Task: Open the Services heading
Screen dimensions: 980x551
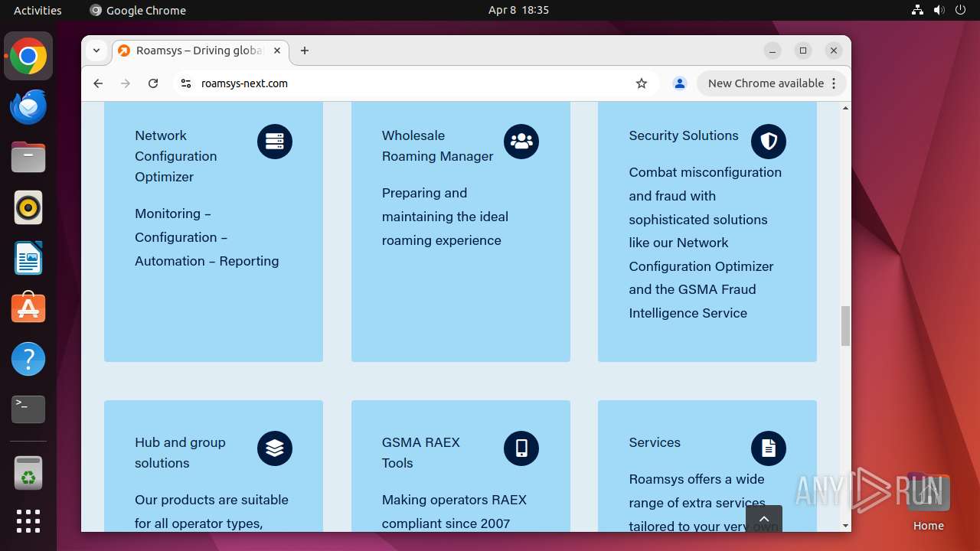Action: [655, 442]
